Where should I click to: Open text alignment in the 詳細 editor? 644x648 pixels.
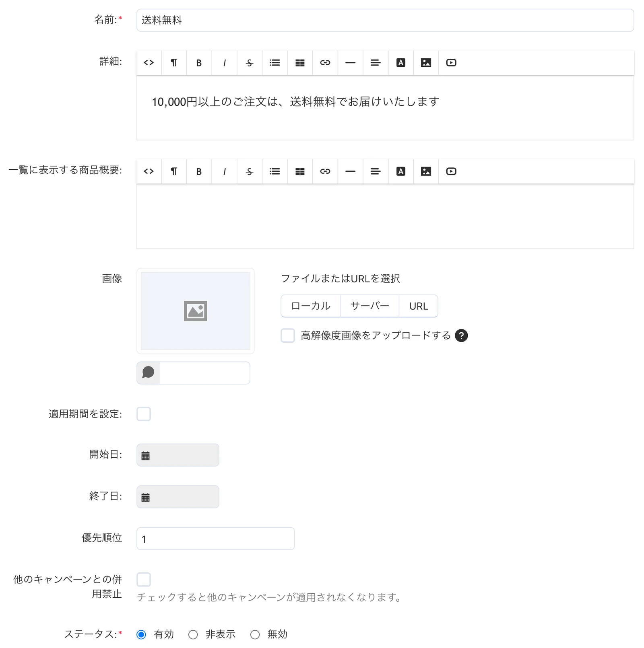click(376, 63)
